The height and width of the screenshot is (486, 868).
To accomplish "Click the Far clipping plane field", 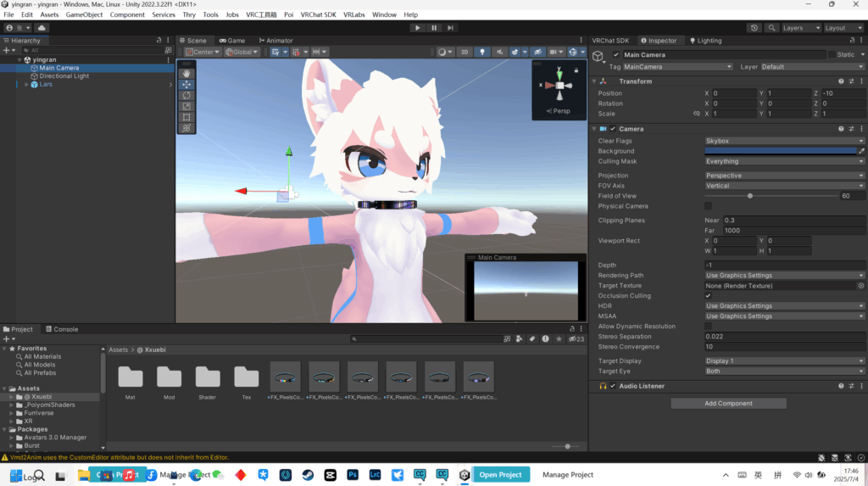I will tap(793, 231).
